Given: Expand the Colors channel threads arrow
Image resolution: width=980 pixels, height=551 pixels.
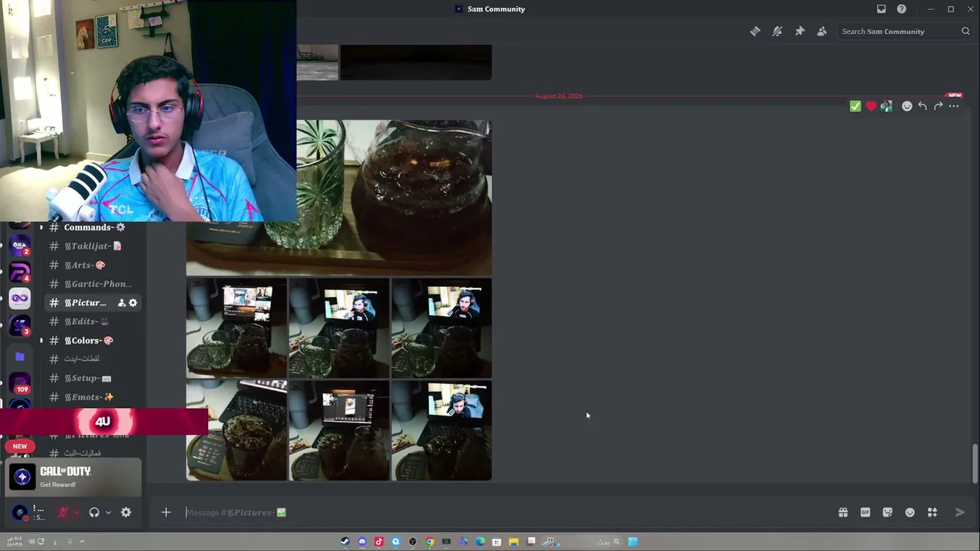Looking at the screenshot, I should pos(41,341).
